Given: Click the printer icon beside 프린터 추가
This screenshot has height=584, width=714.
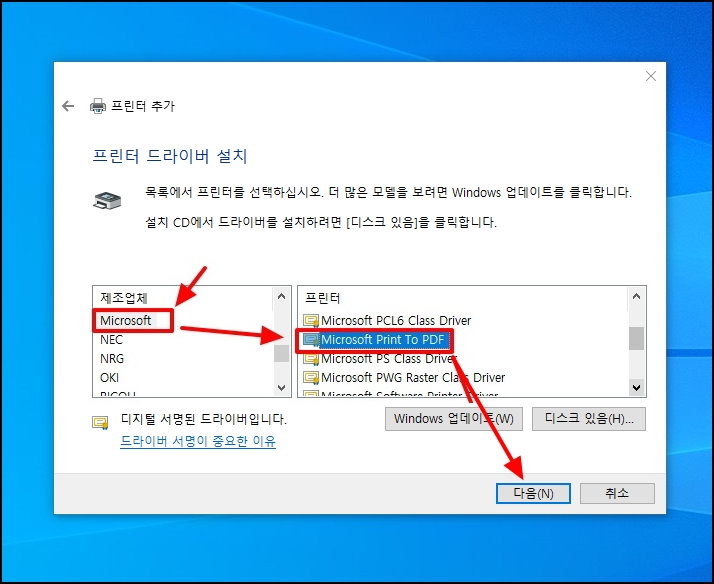Looking at the screenshot, I should click(97, 106).
